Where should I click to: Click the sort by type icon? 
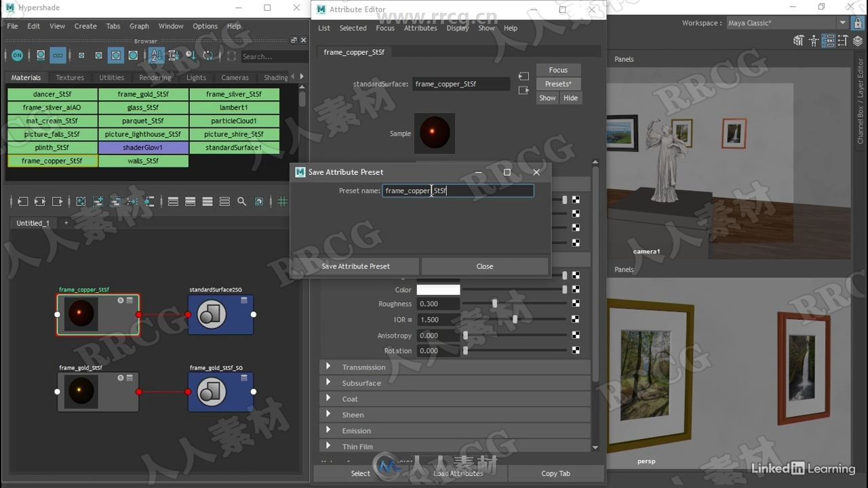click(174, 56)
